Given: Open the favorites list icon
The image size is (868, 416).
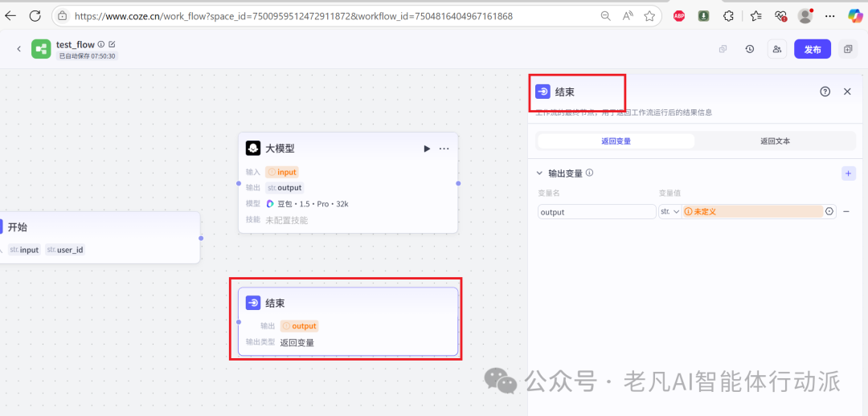Looking at the screenshot, I should click(x=756, y=16).
